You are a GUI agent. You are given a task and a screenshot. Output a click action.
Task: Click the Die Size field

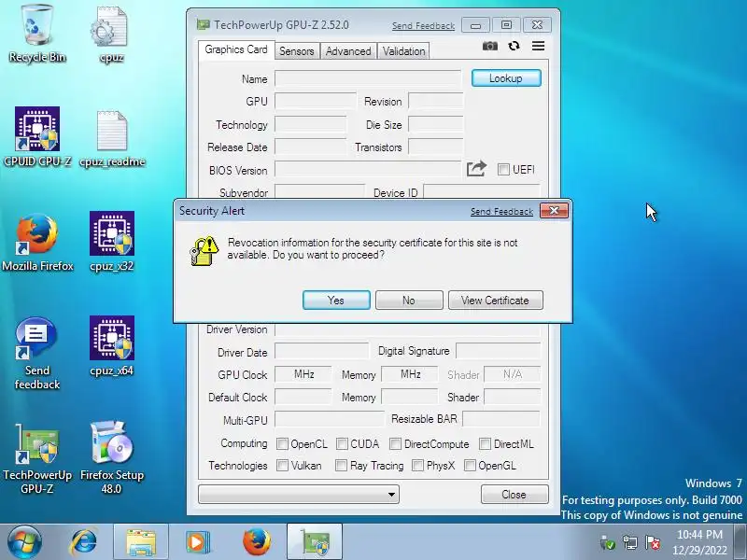click(x=436, y=124)
